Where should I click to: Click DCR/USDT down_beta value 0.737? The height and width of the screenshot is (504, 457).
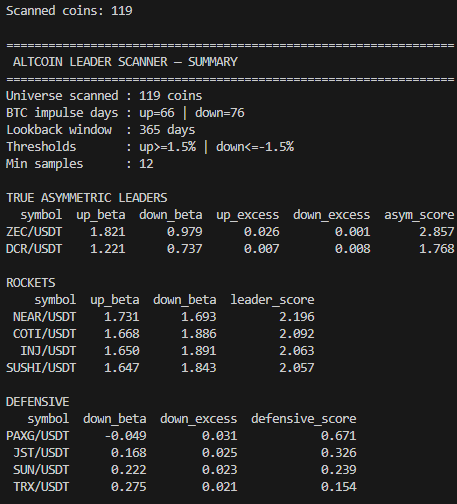point(185,249)
